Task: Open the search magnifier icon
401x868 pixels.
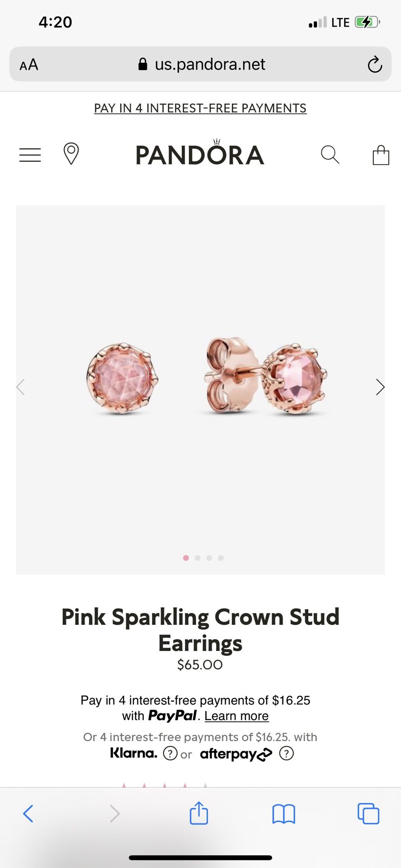Action: pos(330,155)
